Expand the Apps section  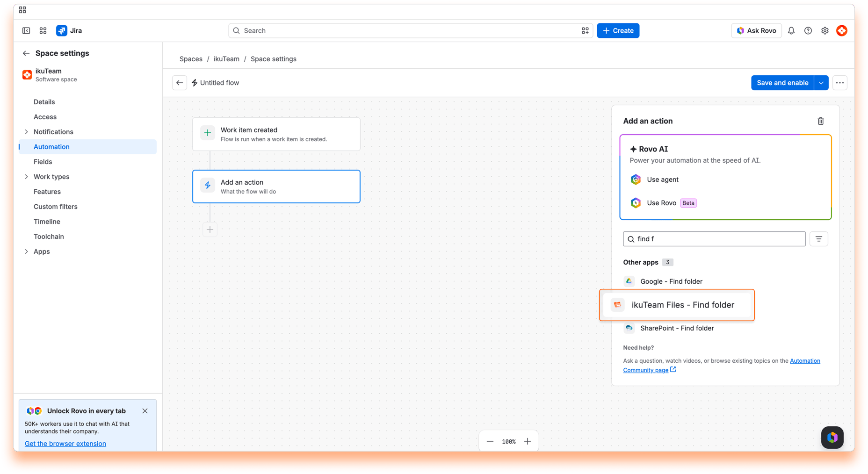click(x=26, y=251)
